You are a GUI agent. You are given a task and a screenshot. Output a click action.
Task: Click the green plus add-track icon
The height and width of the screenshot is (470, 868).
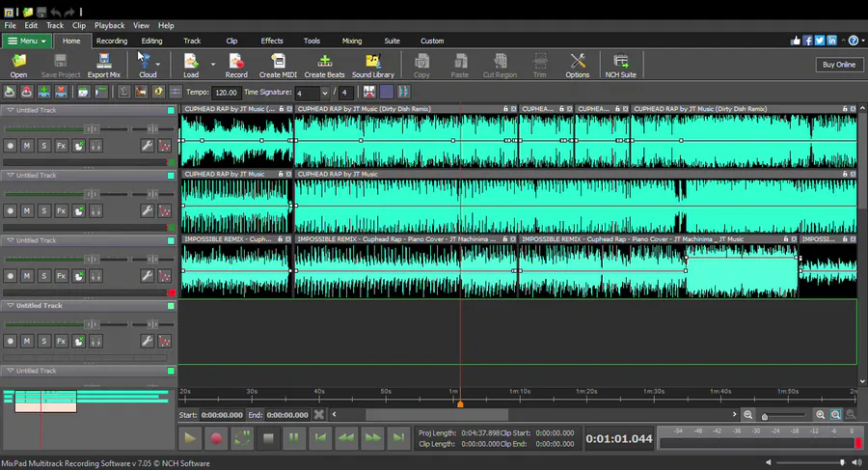click(x=43, y=92)
